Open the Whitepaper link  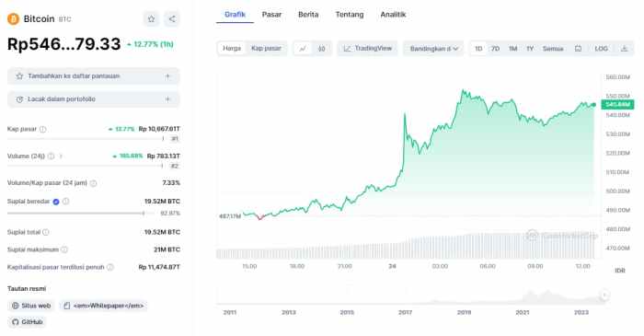click(103, 306)
